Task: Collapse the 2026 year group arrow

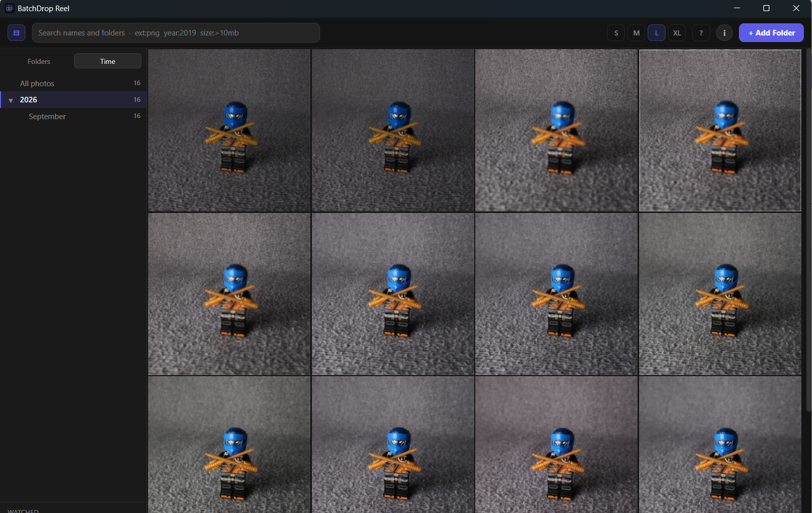Action: click(x=11, y=100)
